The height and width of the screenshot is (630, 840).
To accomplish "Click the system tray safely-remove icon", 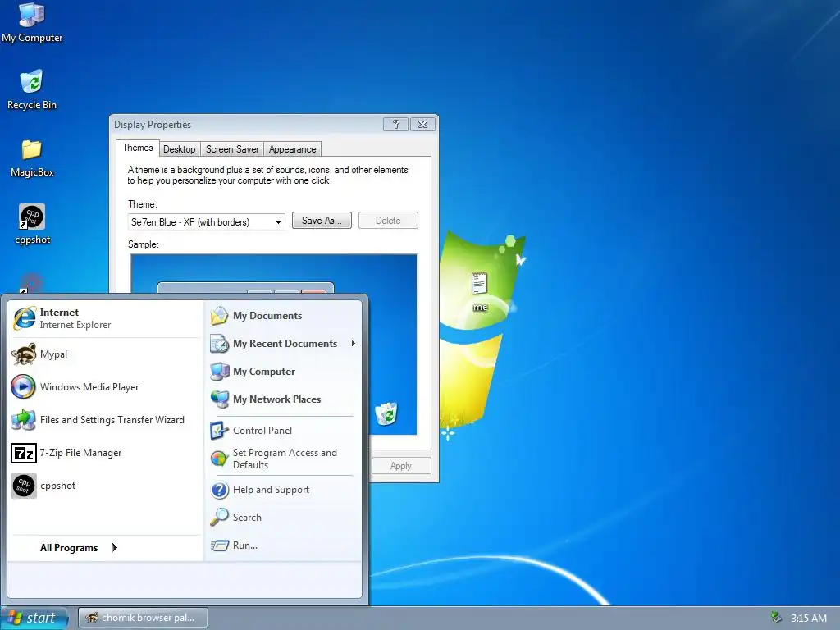I will click(776, 618).
